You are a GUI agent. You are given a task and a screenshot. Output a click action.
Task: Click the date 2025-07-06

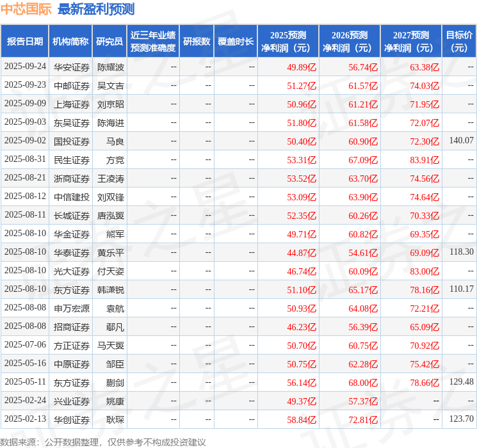pos(25,344)
